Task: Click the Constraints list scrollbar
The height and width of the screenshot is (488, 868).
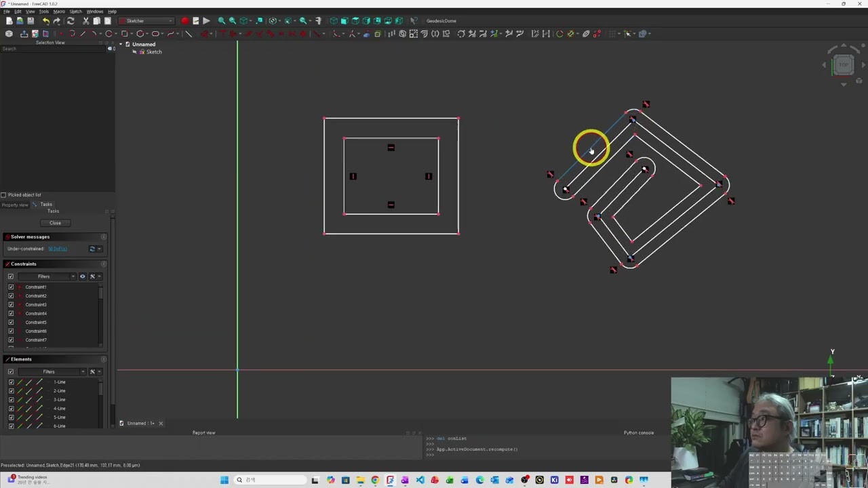Action: 101,291
